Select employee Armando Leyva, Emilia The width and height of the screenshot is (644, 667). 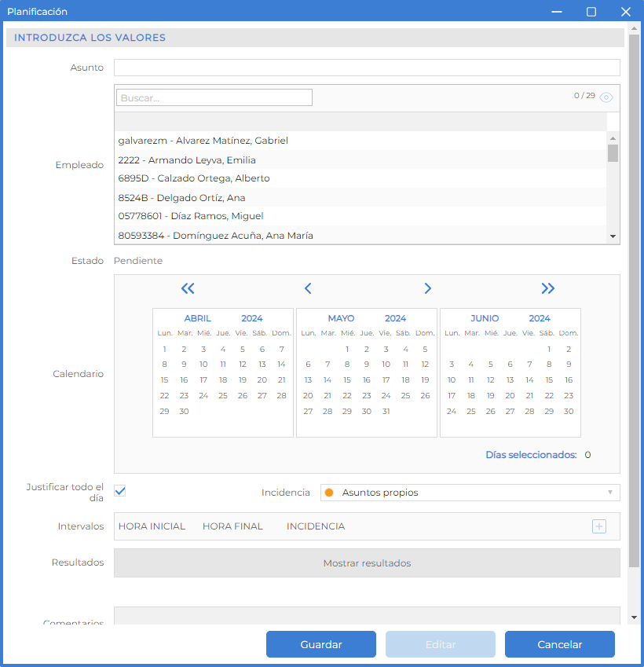[x=360, y=160]
